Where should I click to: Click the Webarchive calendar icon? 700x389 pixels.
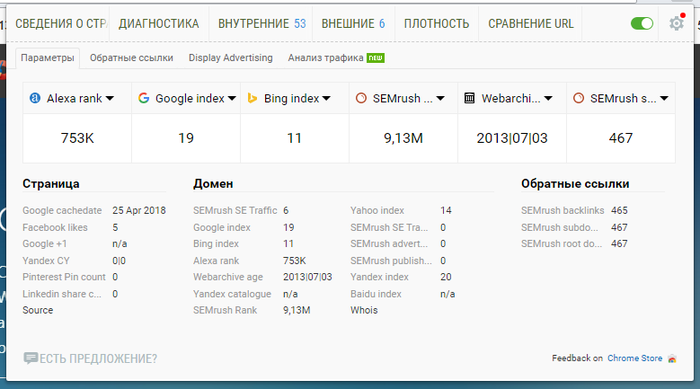pyautogui.click(x=469, y=98)
